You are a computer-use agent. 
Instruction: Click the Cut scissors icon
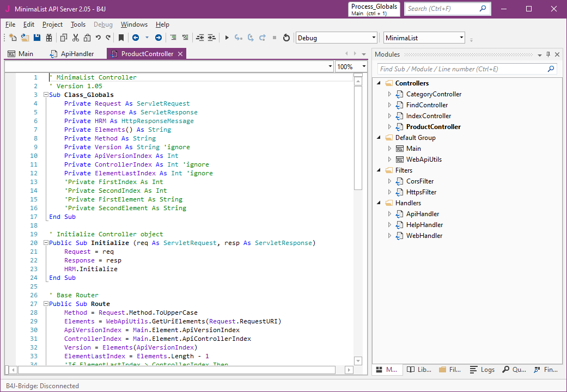coord(75,38)
